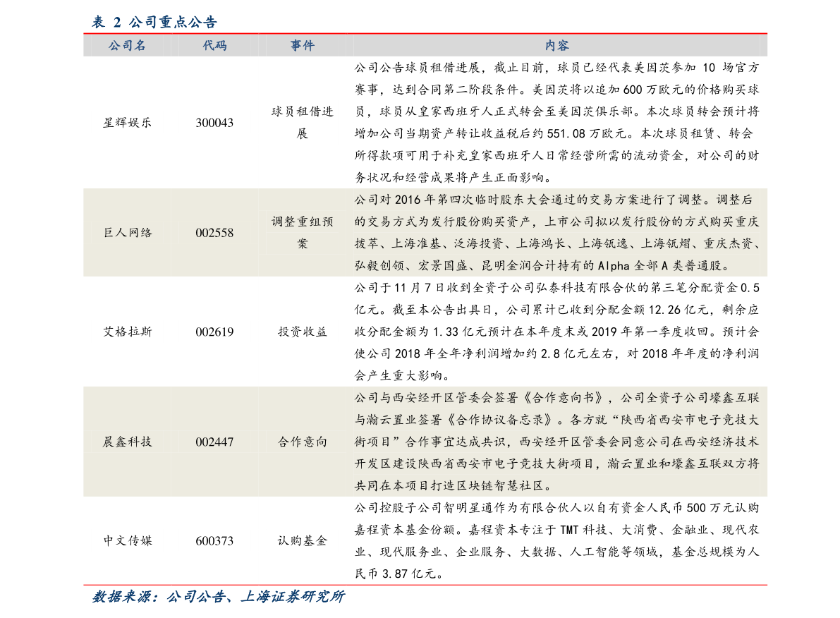
Task: Click stock code '002558'
Action: coord(215,233)
